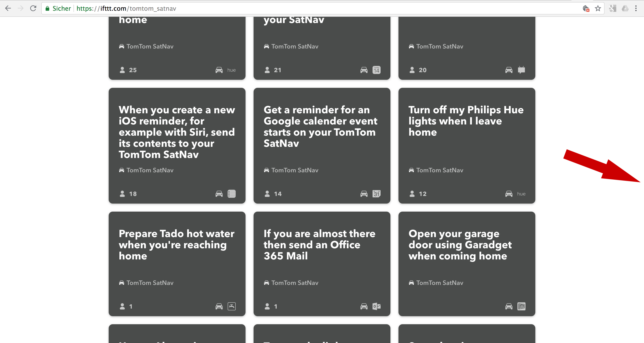Click Google Calendar icon on reminder card

[x=377, y=194]
